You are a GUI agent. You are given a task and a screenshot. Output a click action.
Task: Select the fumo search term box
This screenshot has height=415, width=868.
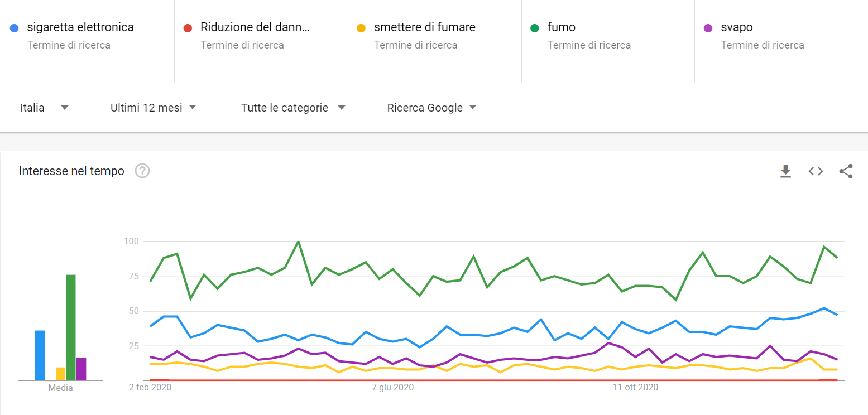pos(608,41)
